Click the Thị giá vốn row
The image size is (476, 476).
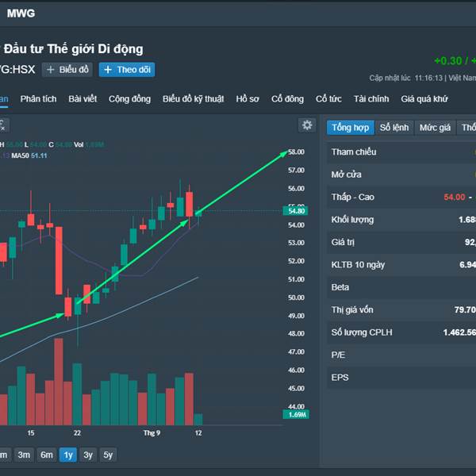(401, 310)
